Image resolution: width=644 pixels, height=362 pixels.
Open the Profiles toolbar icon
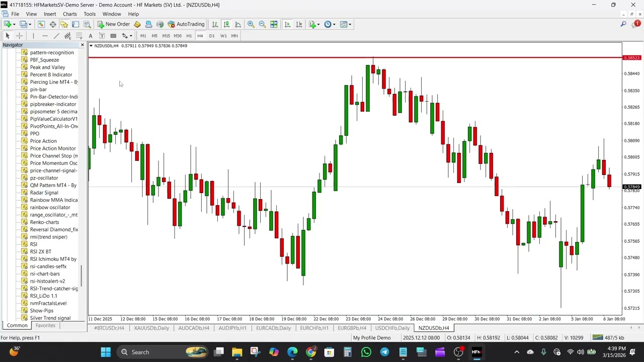pyautogui.click(x=23, y=24)
